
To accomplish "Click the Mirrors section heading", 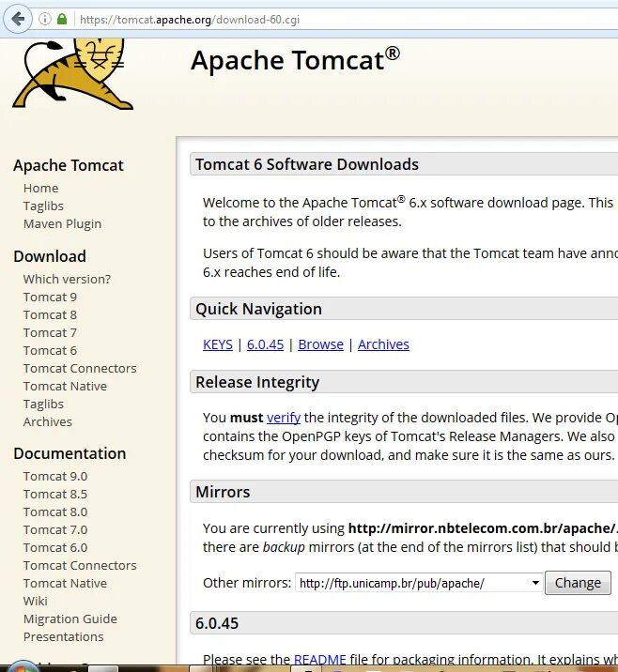I will coord(223,492).
